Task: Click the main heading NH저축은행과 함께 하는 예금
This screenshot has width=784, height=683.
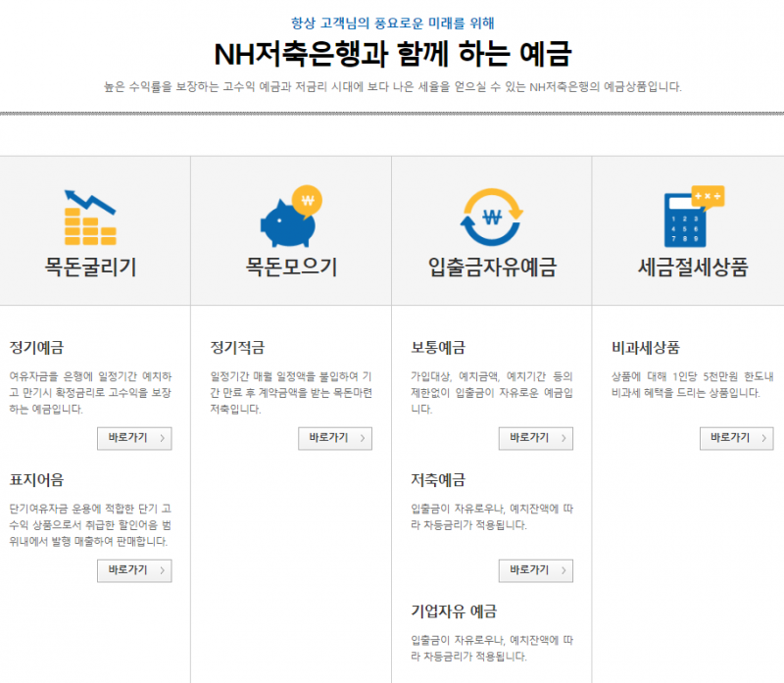Action: pyautogui.click(x=393, y=54)
